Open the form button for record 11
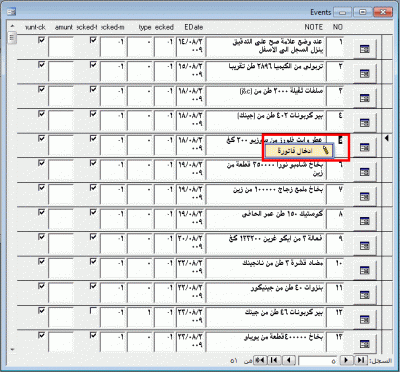Screen dimensions: 400x372 pyautogui.click(x=365, y=295)
